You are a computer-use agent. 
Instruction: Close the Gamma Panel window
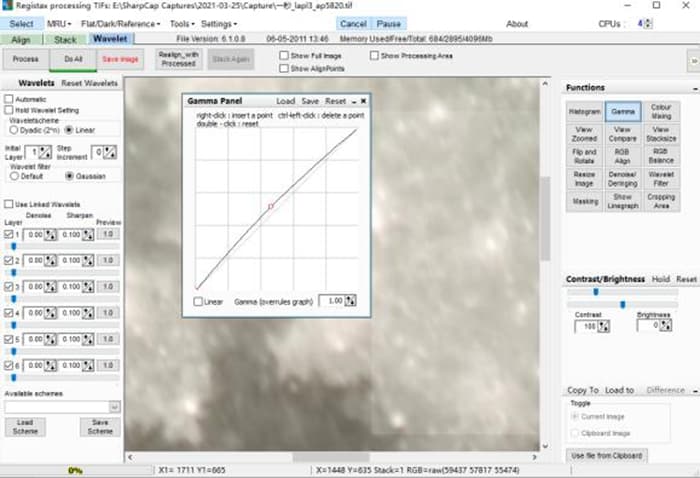[x=364, y=101]
